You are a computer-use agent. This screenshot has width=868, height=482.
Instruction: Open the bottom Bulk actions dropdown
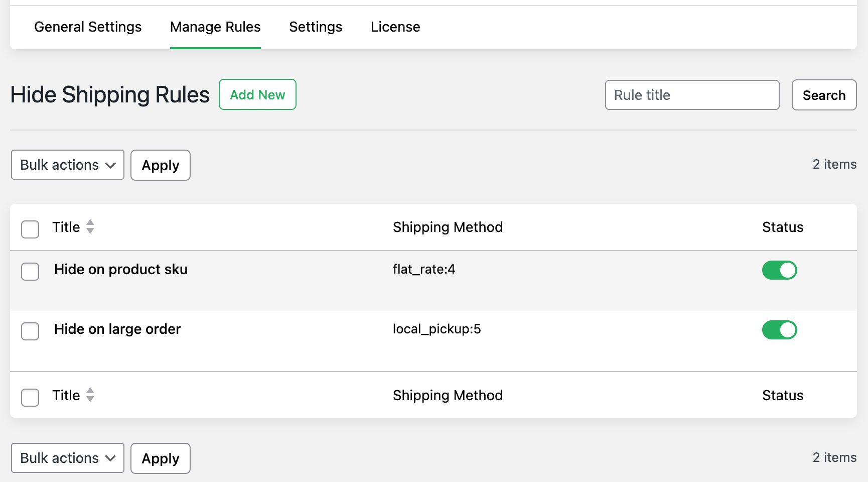68,458
